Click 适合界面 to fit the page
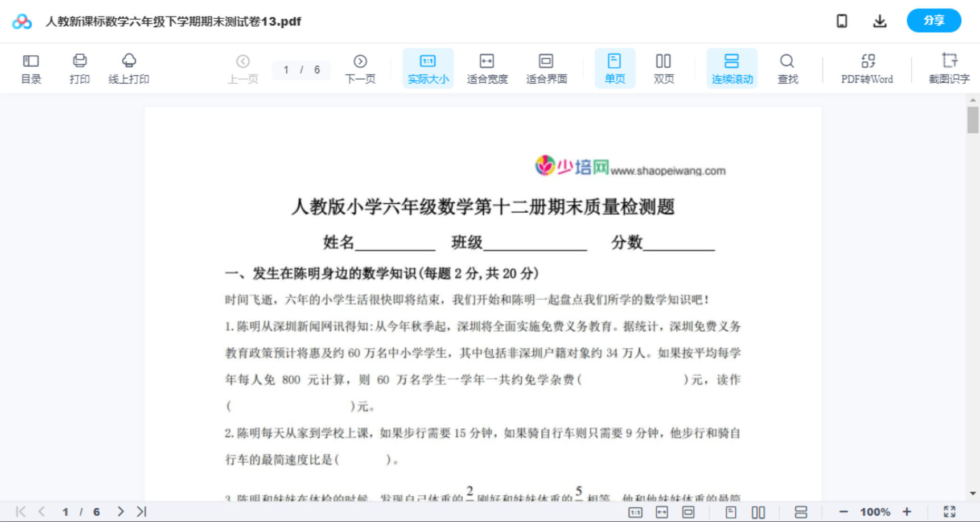The width and height of the screenshot is (980, 522). [x=546, y=68]
